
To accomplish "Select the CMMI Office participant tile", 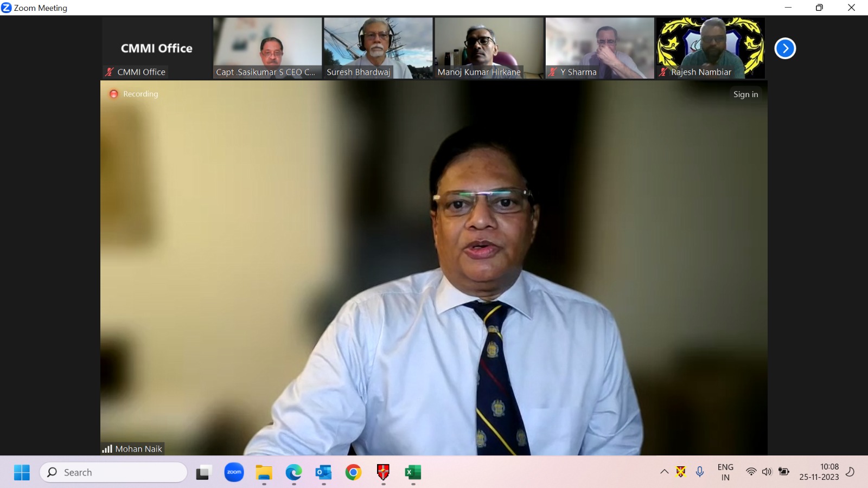I will pyautogui.click(x=156, y=48).
